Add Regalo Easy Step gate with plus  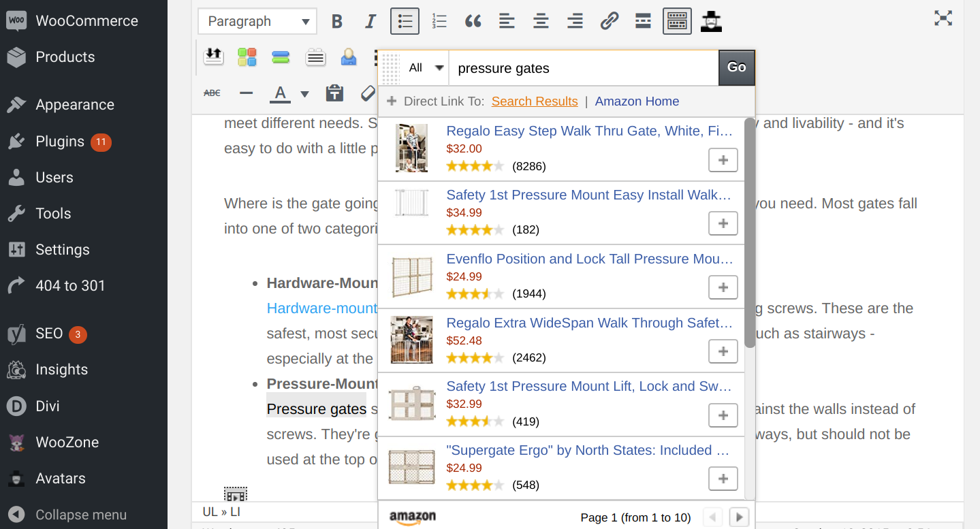point(723,160)
